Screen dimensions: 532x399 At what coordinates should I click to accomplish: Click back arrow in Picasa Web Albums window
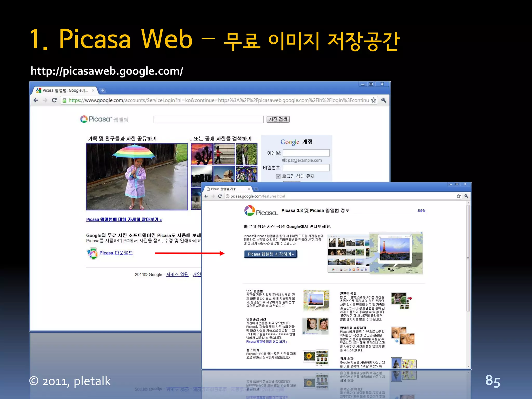pos(36,100)
